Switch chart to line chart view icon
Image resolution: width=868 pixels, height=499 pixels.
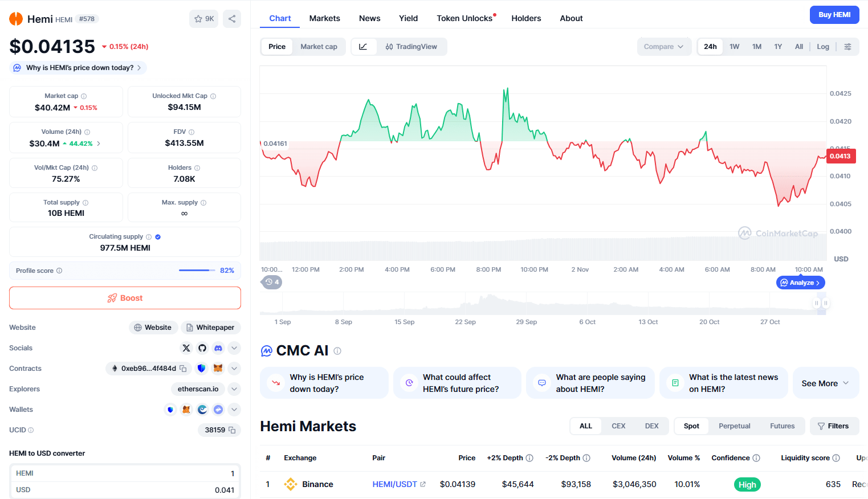coord(363,47)
